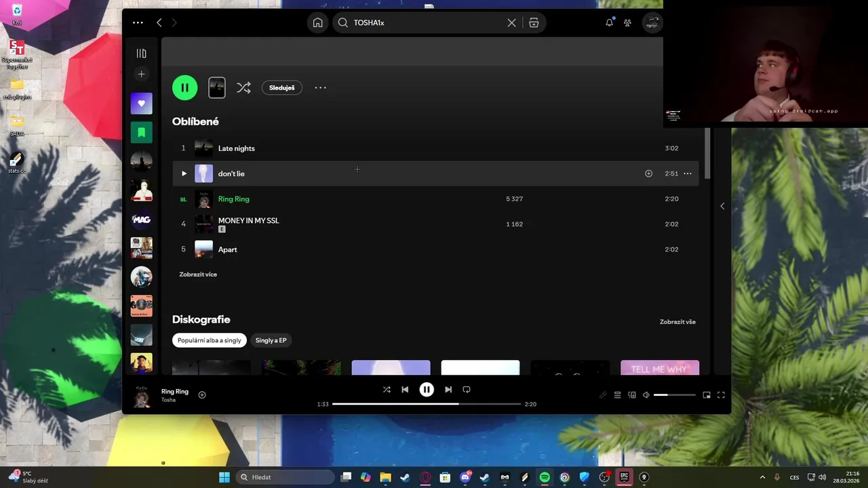Go to Spotify Home
Image resolution: width=868 pixels, height=488 pixels.
(x=317, y=22)
